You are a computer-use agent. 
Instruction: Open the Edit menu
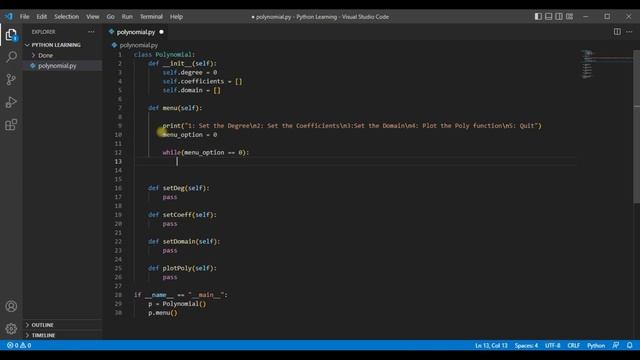pyautogui.click(x=42, y=17)
